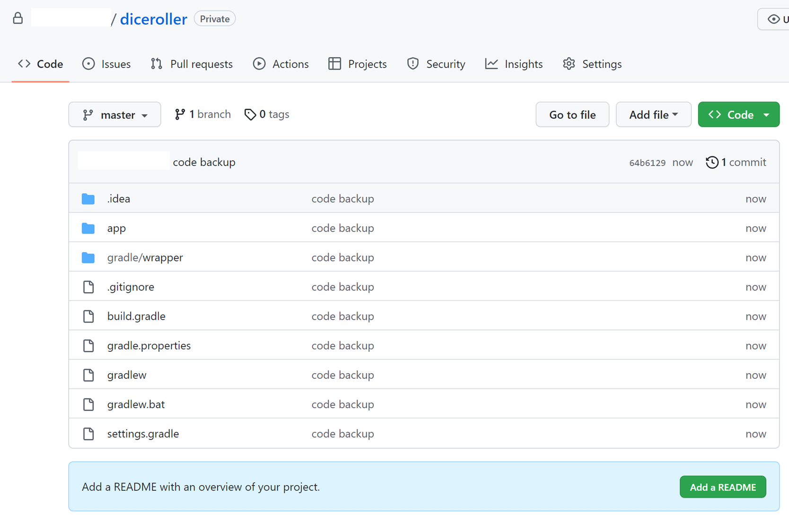Click the diceroller repository name link
Viewport: 789px width, 532px height.
point(153,19)
